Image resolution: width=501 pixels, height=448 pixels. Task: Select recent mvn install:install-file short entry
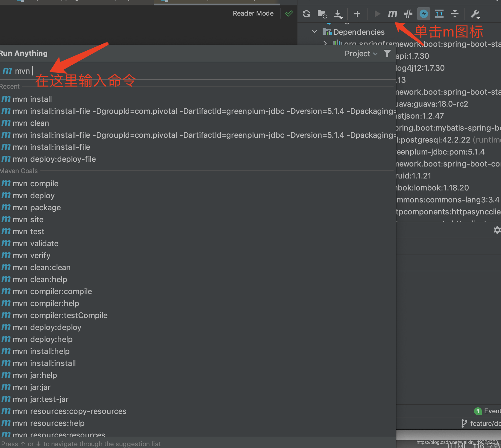pos(198,147)
